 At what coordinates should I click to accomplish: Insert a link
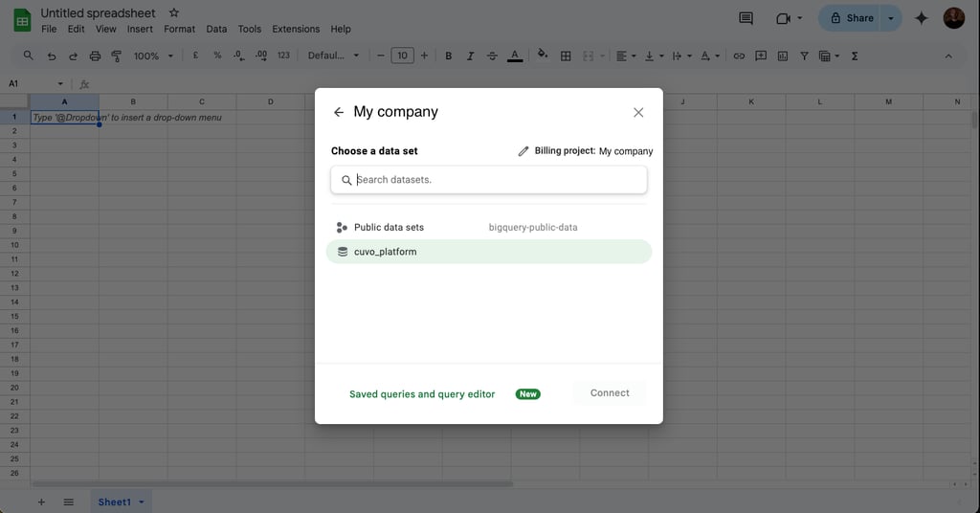[739, 56]
